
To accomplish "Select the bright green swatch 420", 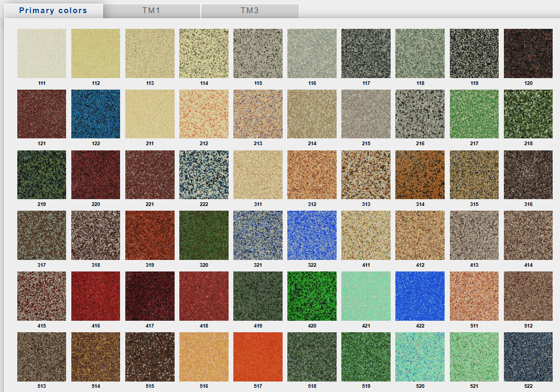I will 312,296.
